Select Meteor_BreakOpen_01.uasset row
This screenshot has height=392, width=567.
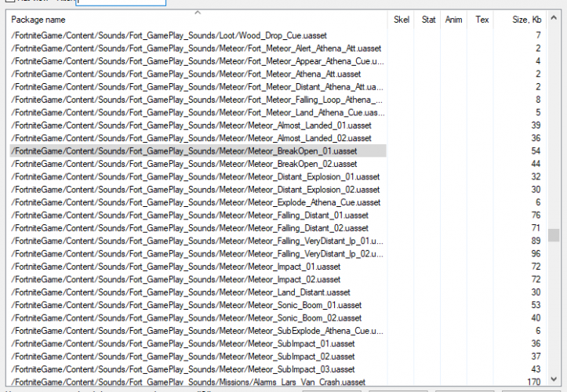(184, 151)
